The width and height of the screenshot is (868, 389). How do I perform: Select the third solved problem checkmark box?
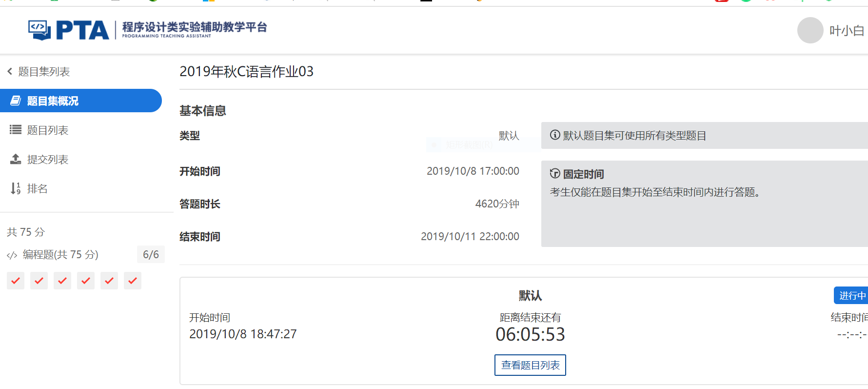click(62, 281)
